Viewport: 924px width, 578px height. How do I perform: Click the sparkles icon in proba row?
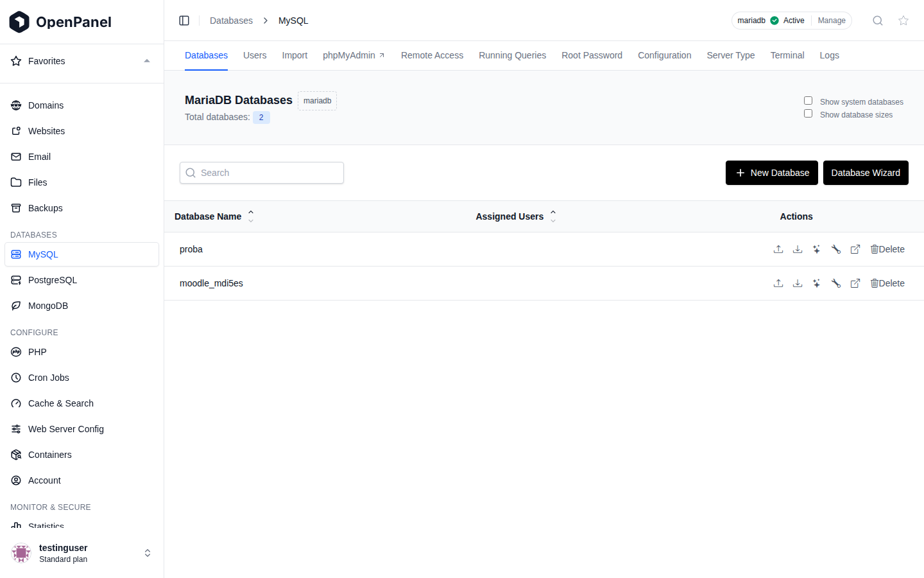[817, 249]
